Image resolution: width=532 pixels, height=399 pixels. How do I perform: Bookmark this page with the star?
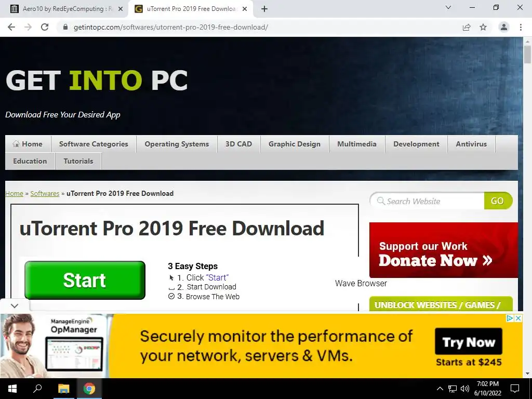pos(483,27)
